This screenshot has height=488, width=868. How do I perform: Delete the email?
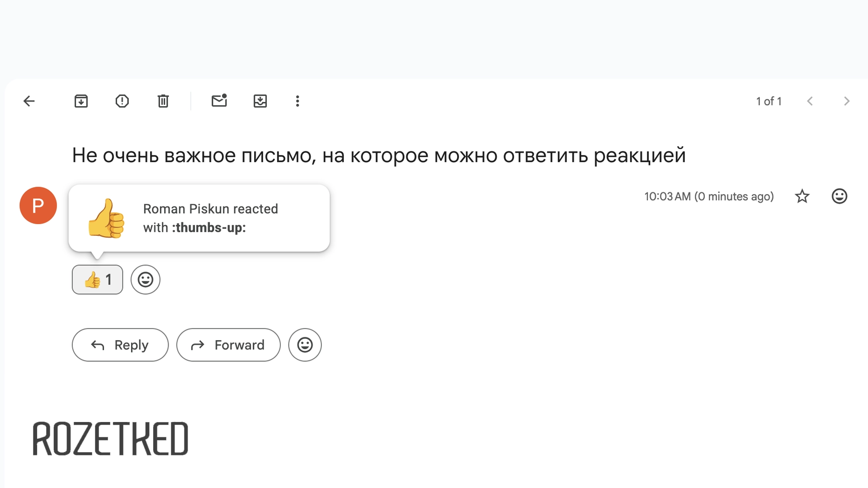coord(163,101)
